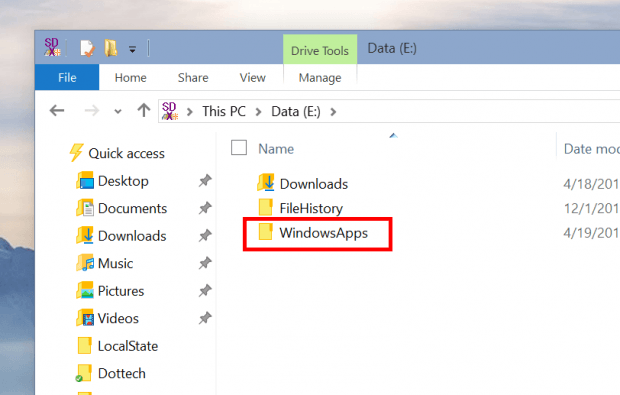This screenshot has width=620, height=395.
Task: Open Dottech folder in navigation pane
Action: pyautogui.click(x=121, y=373)
